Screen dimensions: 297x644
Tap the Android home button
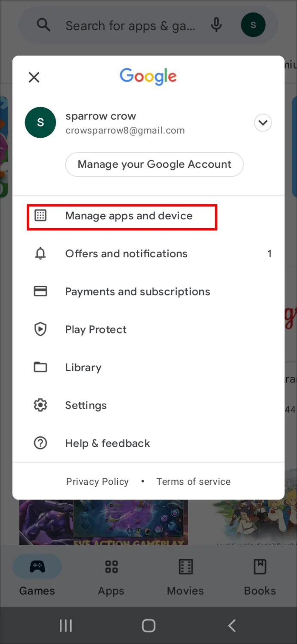click(x=148, y=626)
